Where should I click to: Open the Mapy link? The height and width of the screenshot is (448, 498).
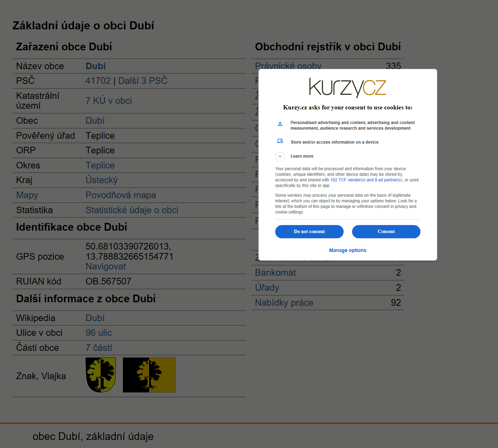coord(27,195)
